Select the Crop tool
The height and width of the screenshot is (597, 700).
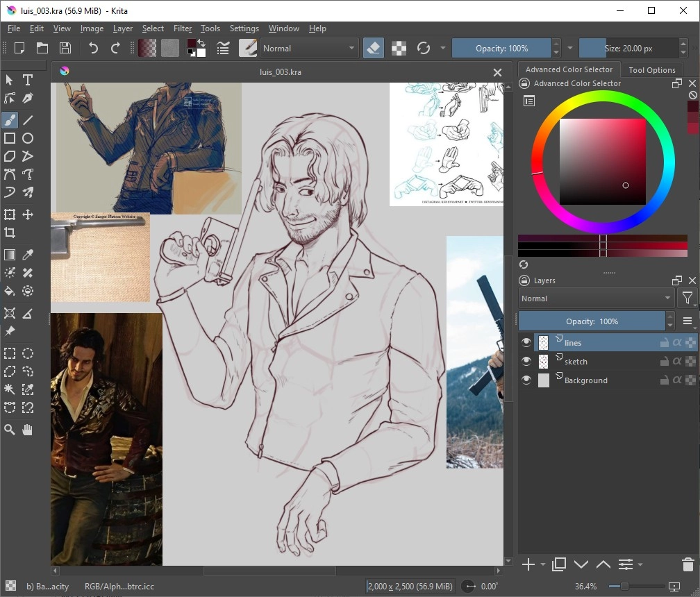tap(10, 233)
